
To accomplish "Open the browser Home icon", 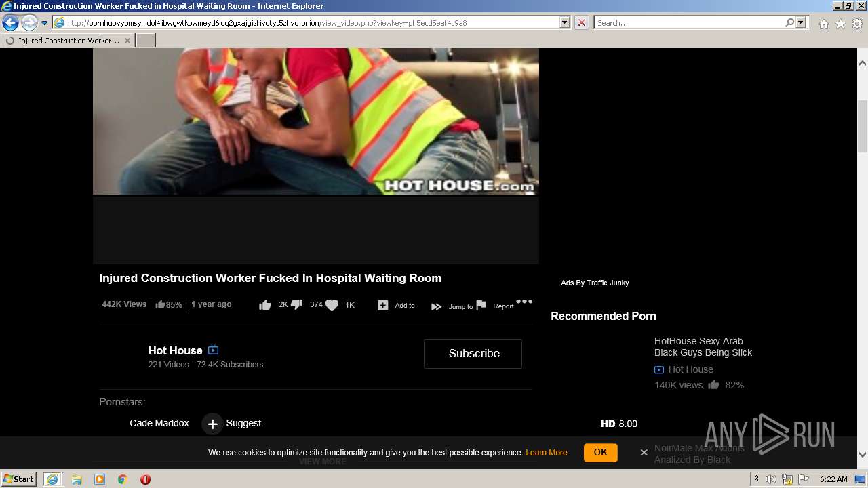I will (x=823, y=24).
